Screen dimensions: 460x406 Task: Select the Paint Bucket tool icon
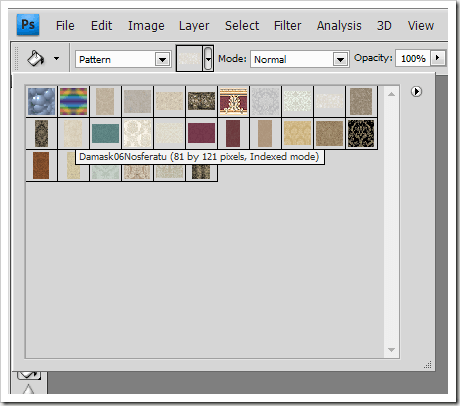pyautogui.click(x=35, y=58)
